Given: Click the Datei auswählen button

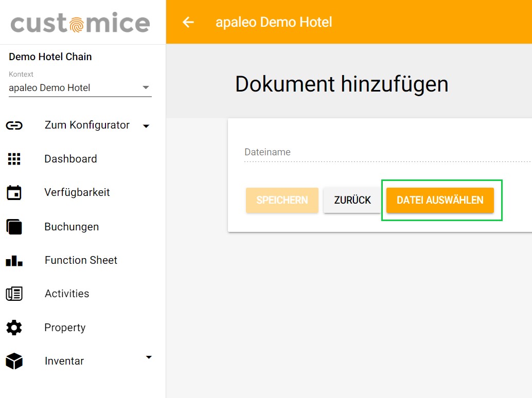Looking at the screenshot, I should (440, 200).
